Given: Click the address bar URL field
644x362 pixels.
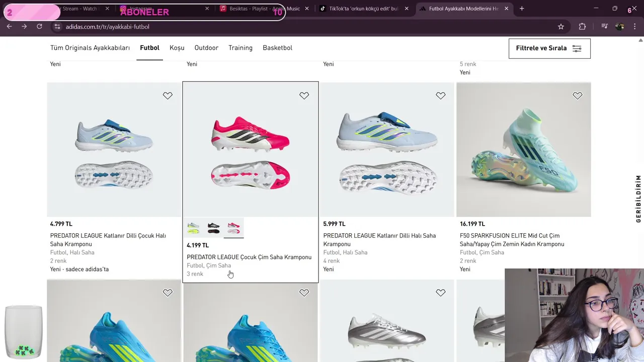Looking at the screenshot, I should (302, 27).
